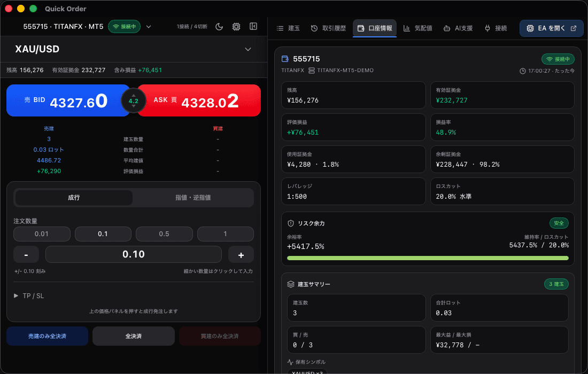588x374 pixels.
Task: Choose 0.1 lot preset
Action: coord(103,234)
